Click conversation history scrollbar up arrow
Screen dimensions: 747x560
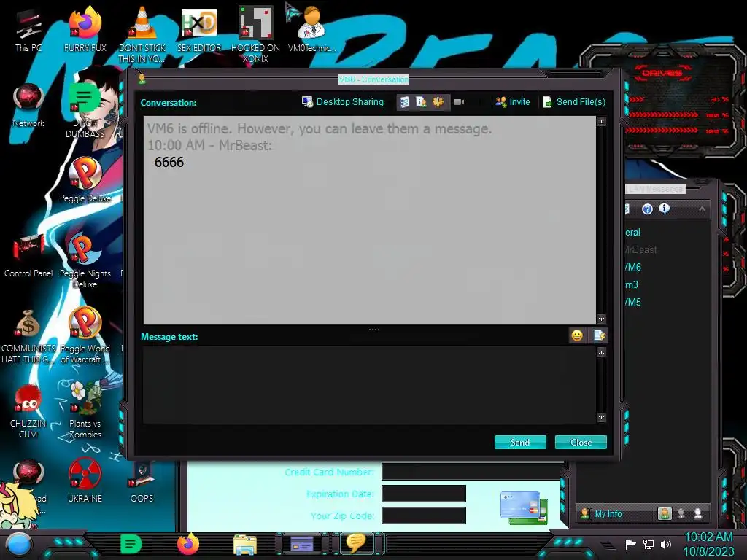(602, 122)
